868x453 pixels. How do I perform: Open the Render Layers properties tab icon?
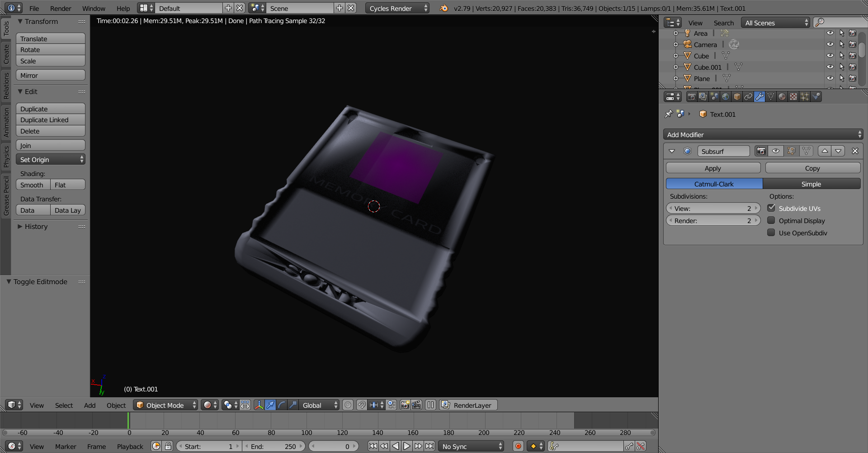(x=703, y=96)
